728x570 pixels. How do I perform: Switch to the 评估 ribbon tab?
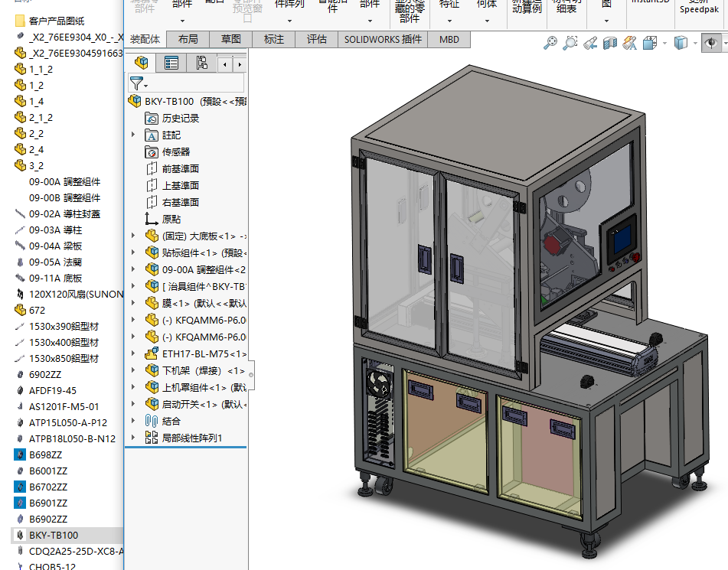click(317, 39)
